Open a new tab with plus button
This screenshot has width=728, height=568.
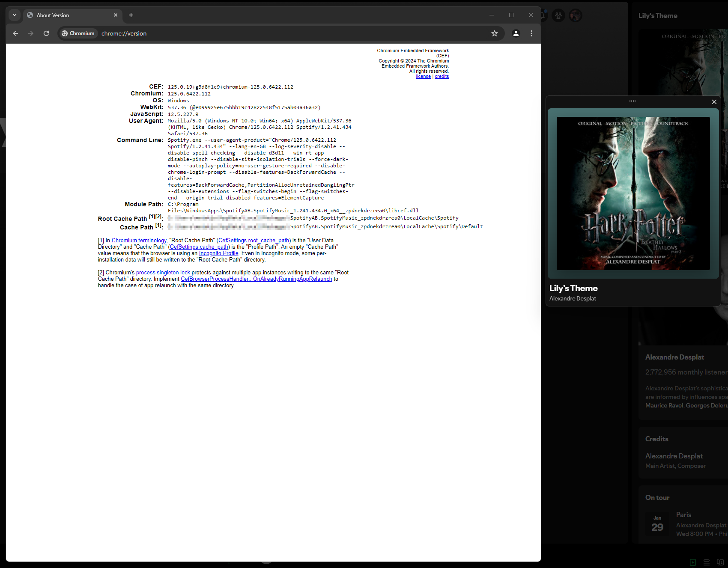tap(131, 15)
